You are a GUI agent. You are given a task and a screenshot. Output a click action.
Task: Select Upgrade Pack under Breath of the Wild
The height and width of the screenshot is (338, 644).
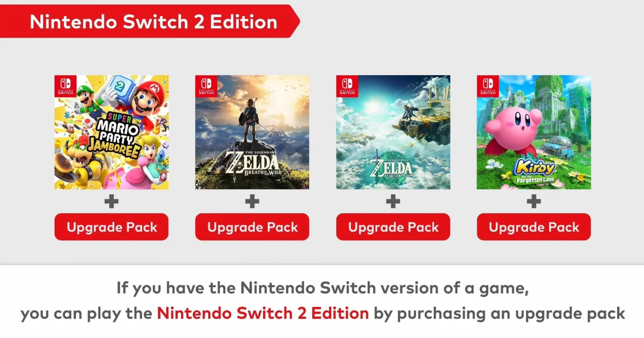(x=252, y=227)
